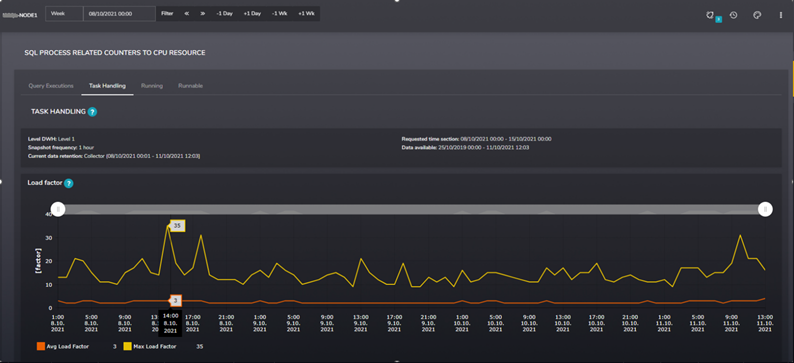Open the three-dot more options menu
This screenshot has width=794, height=363.
pyautogui.click(x=780, y=15)
